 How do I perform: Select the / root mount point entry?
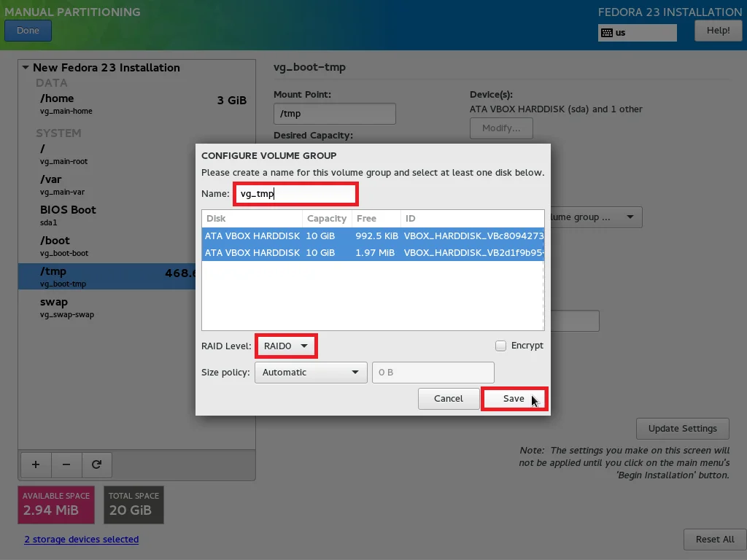coord(107,155)
